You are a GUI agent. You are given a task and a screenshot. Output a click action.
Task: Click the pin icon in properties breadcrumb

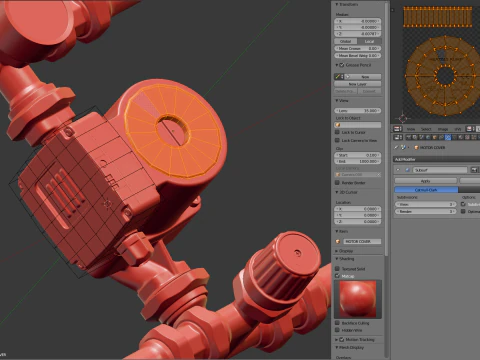[x=396, y=147]
